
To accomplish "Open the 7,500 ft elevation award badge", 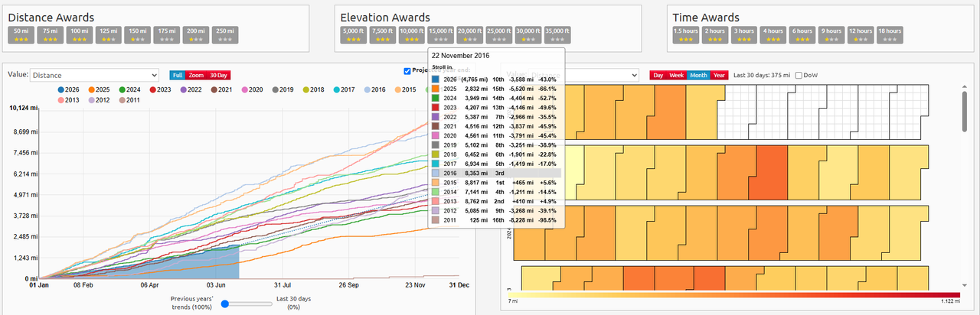I will pos(382,34).
